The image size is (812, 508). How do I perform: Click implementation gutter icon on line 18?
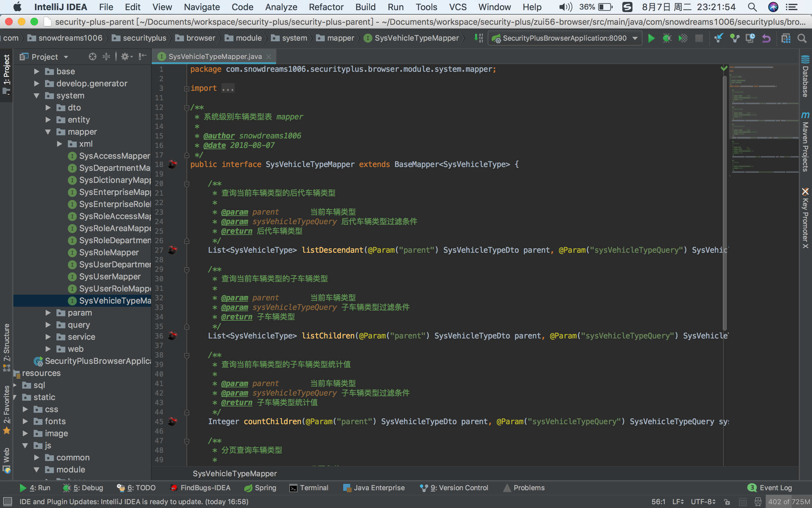[173, 164]
